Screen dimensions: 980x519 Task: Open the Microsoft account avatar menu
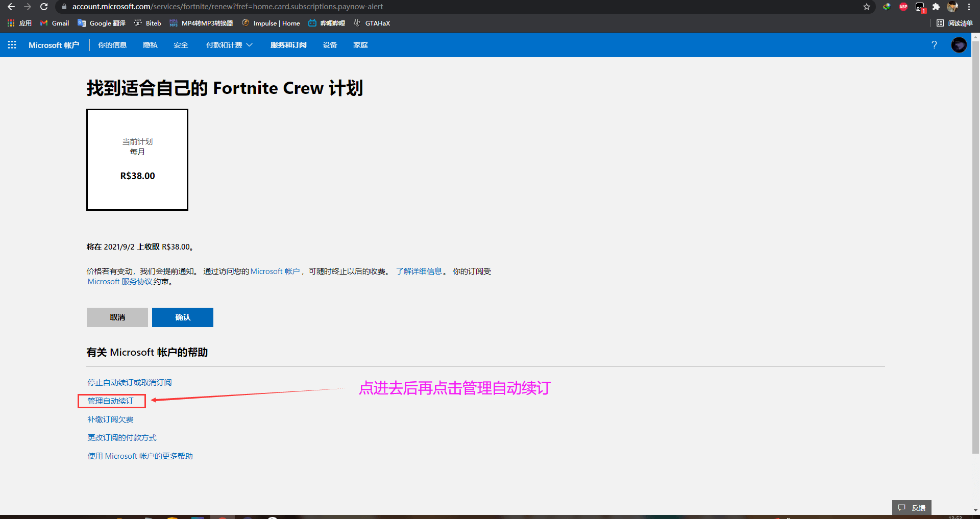coord(959,45)
